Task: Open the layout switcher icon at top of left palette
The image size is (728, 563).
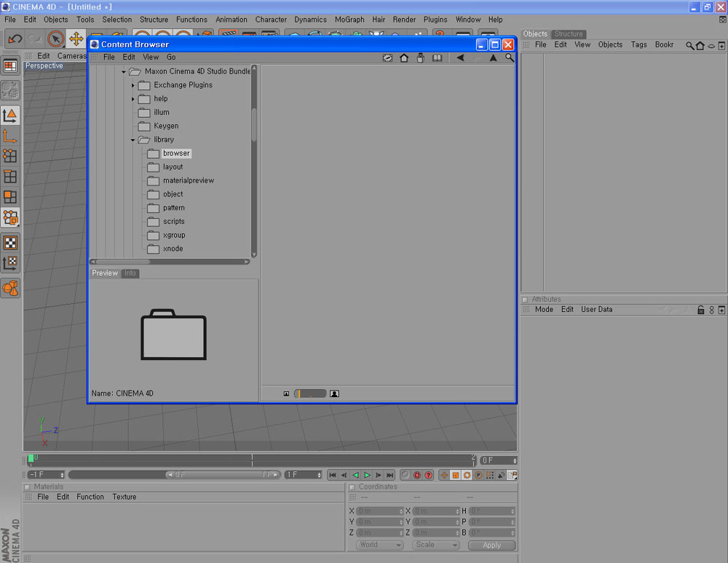Action: coord(10,66)
